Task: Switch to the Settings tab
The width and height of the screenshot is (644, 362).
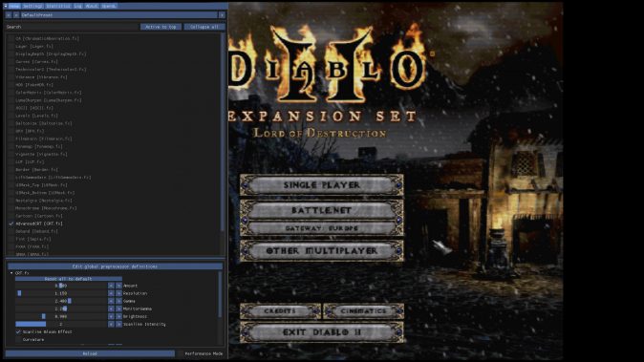Action: (32, 6)
